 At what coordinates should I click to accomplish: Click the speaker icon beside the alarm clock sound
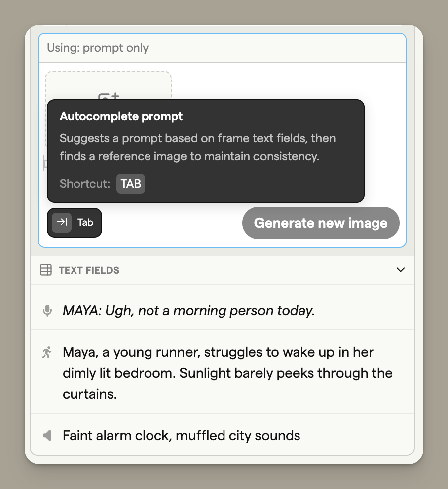[x=47, y=436]
